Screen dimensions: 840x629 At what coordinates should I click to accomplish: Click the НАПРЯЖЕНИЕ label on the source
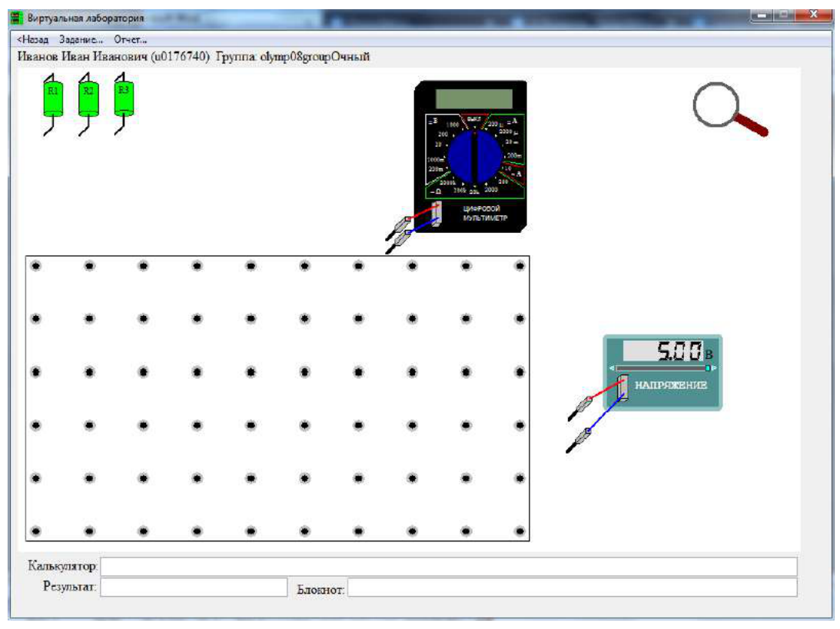671,385
